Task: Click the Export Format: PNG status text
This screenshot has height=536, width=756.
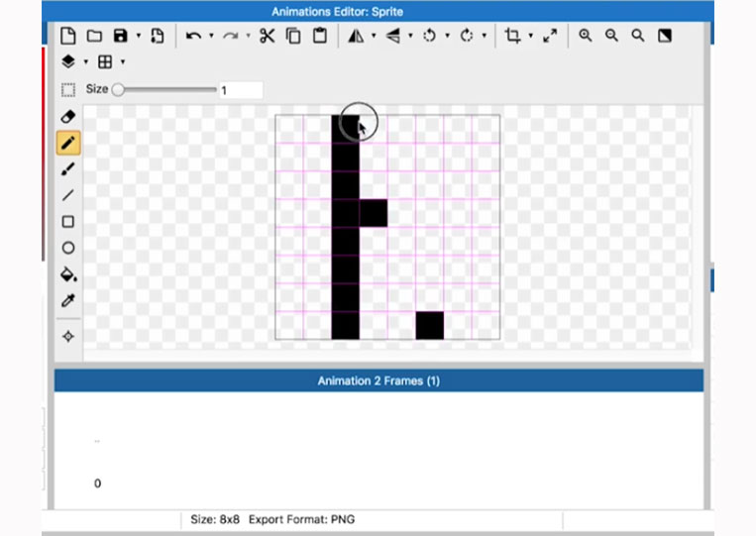Action: point(302,519)
